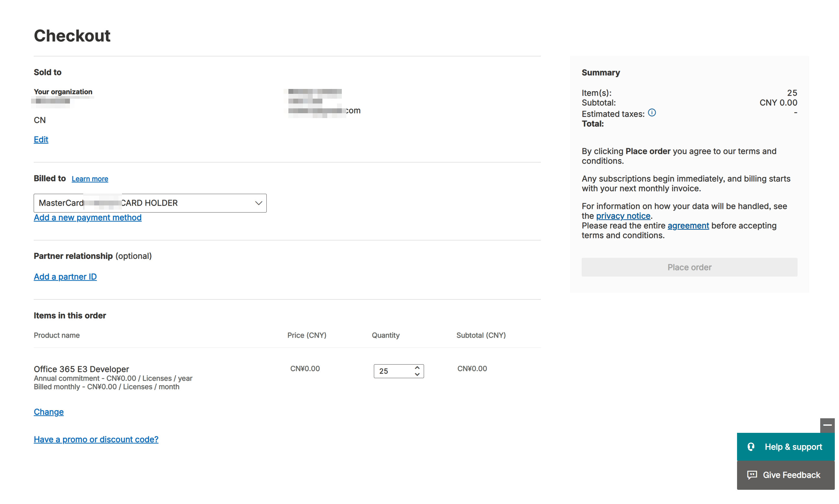Edit the Sold to organization details
839x504 pixels.
(x=41, y=139)
